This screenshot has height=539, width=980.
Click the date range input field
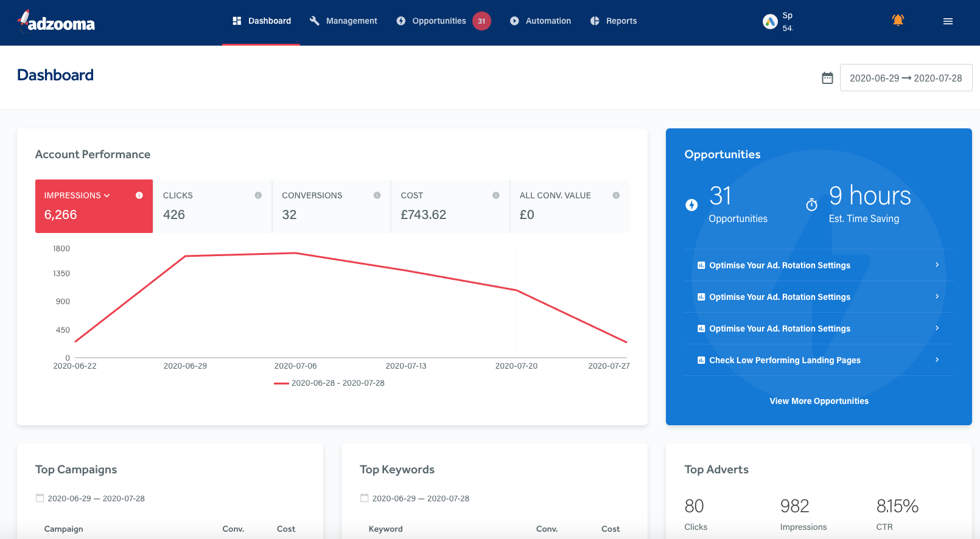906,78
